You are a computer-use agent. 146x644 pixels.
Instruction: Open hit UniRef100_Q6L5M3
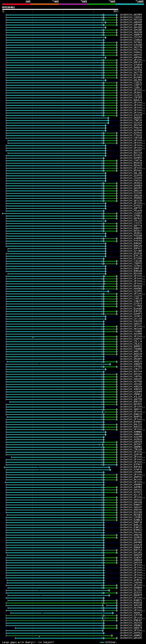[131, 80]
